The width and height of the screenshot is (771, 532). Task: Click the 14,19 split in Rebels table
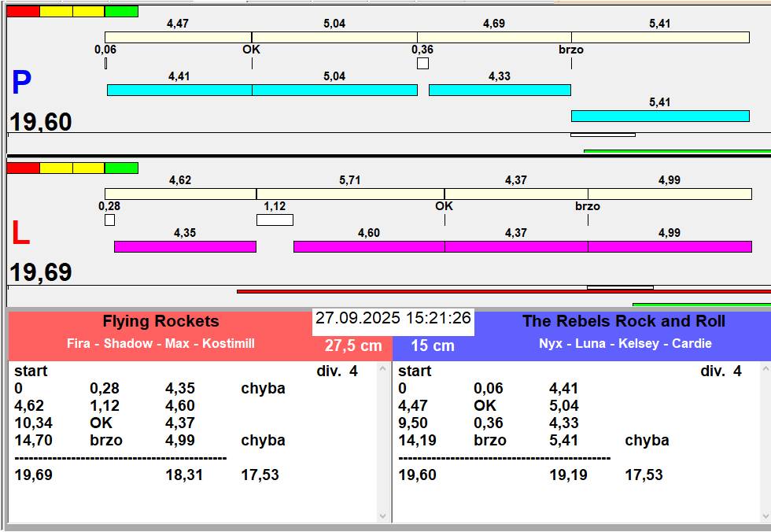(418, 440)
